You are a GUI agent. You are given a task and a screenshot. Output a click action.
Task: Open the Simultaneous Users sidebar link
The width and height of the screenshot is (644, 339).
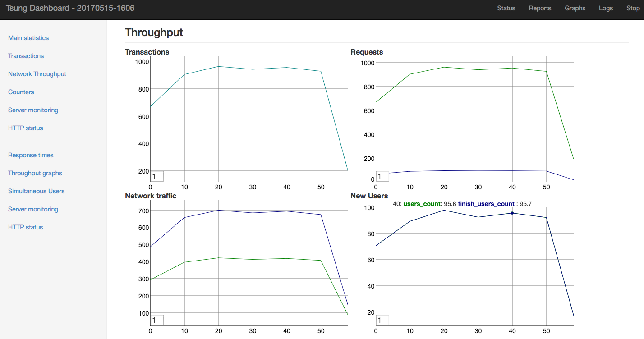(36, 191)
